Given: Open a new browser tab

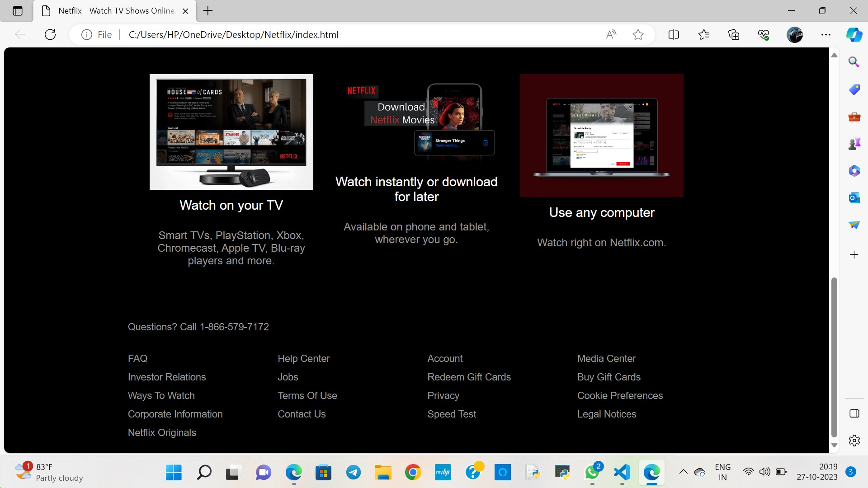Looking at the screenshot, I should [208, 10].
